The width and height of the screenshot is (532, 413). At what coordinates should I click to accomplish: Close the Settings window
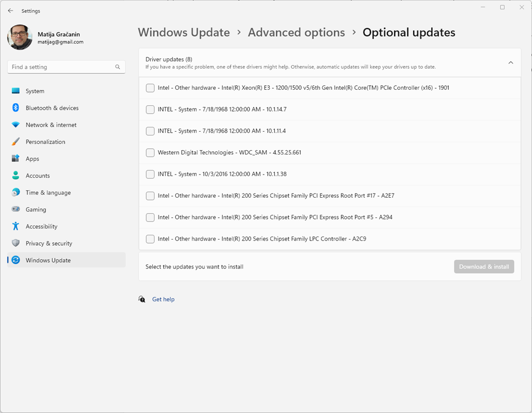(522, 7)
